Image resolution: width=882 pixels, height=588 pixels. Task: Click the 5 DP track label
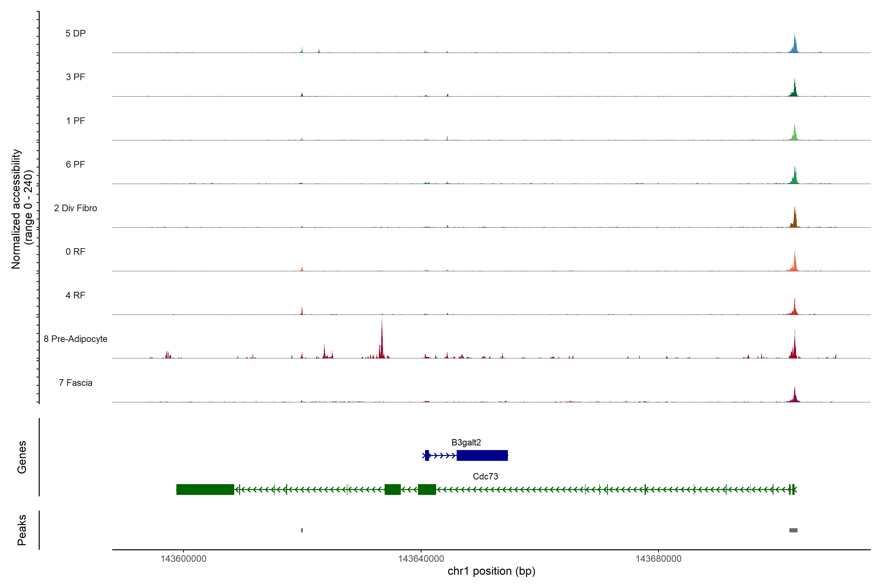[x=75, y=33]
